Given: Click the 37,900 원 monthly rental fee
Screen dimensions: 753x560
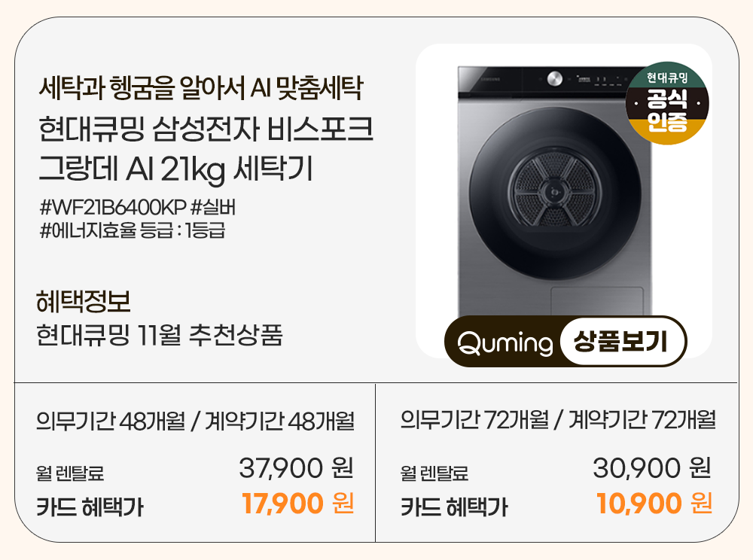Looking at the screenshot, I should [x=296, y=467].
